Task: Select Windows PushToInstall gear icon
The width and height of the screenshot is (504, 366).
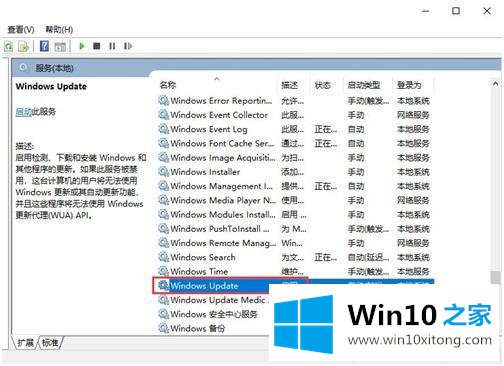Action: 163,228
